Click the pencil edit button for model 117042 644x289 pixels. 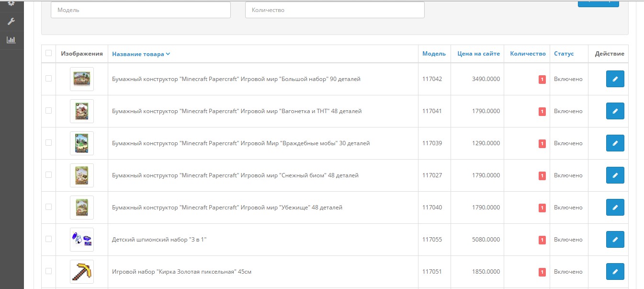615,79
